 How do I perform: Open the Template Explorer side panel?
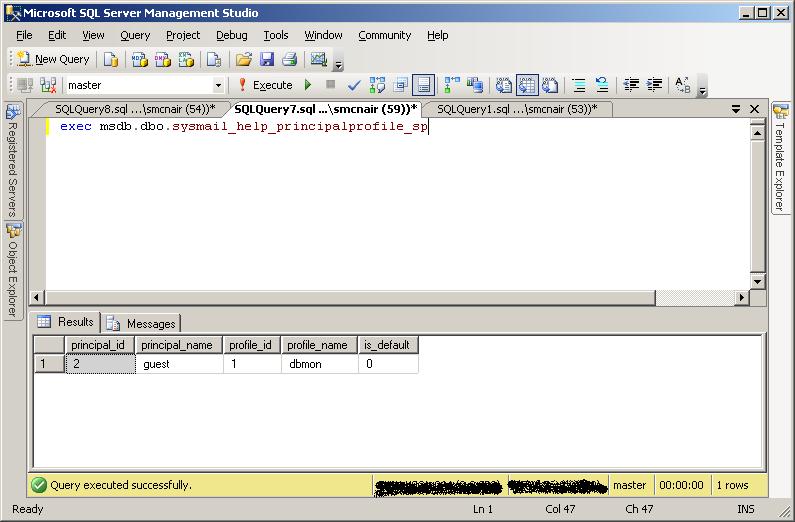[x=780, y=158]
